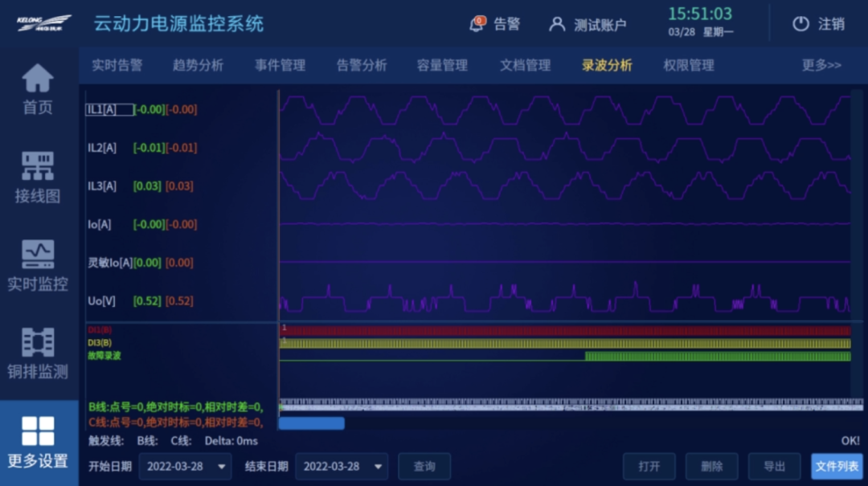
Task: Select the IL2[A] channel label
Action: click(102, 148)
